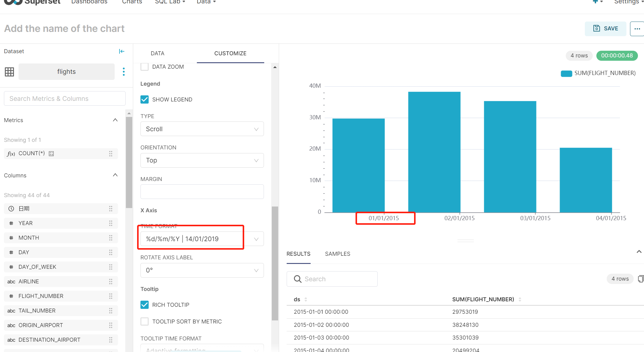Click the clock icon beside 日期 column
Image resolution: width=644 pixels, height=352 pixels.
pyautogui.click(x=11, y=209)
